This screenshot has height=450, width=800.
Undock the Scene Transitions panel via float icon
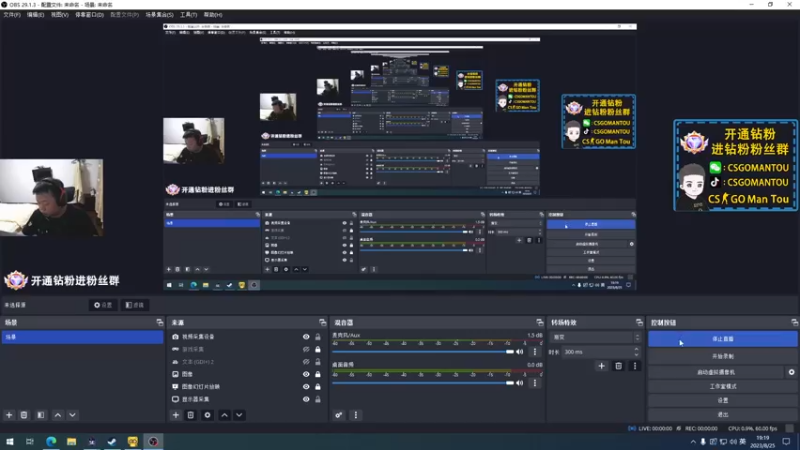(x=639, y=322)
